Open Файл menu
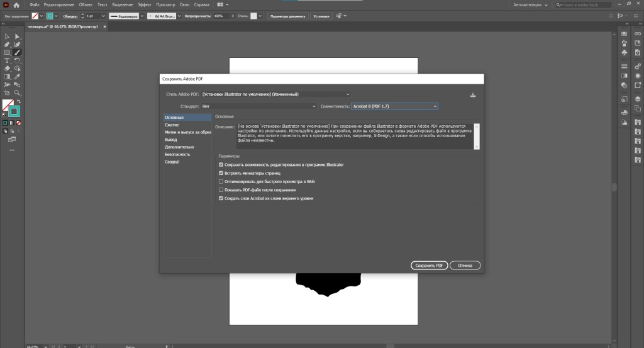 click(x=35, y=5)
